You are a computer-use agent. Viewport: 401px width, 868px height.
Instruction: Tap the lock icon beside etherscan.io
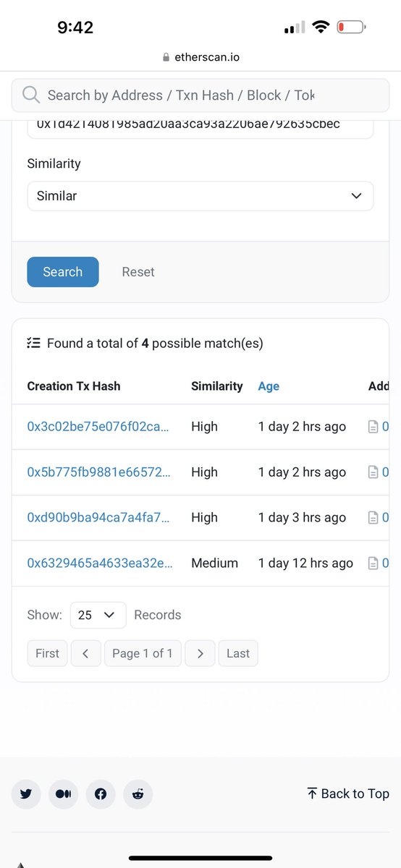pyautogui.click(x=166, y=57)
